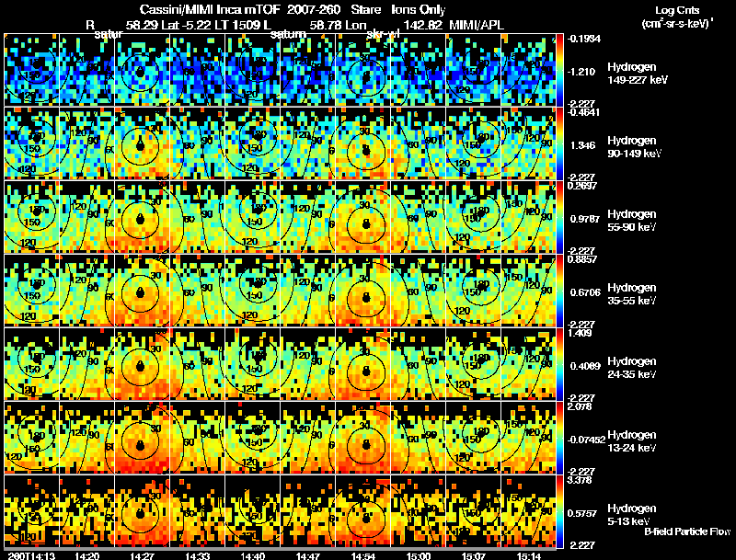The image size is (736, 560).
Task: Select the '3.378' color scale value
Action: (x=580, y=480)
